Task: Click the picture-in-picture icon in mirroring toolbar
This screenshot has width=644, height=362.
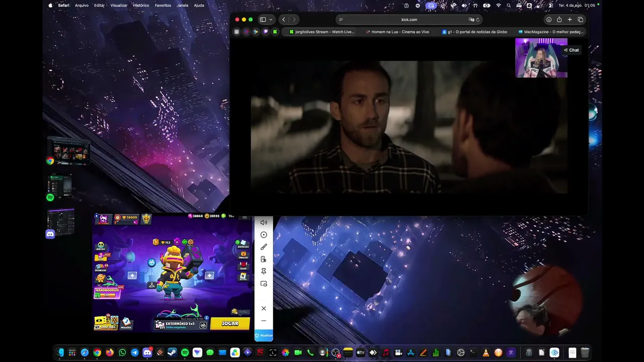Action: click(x=264, y=284)
